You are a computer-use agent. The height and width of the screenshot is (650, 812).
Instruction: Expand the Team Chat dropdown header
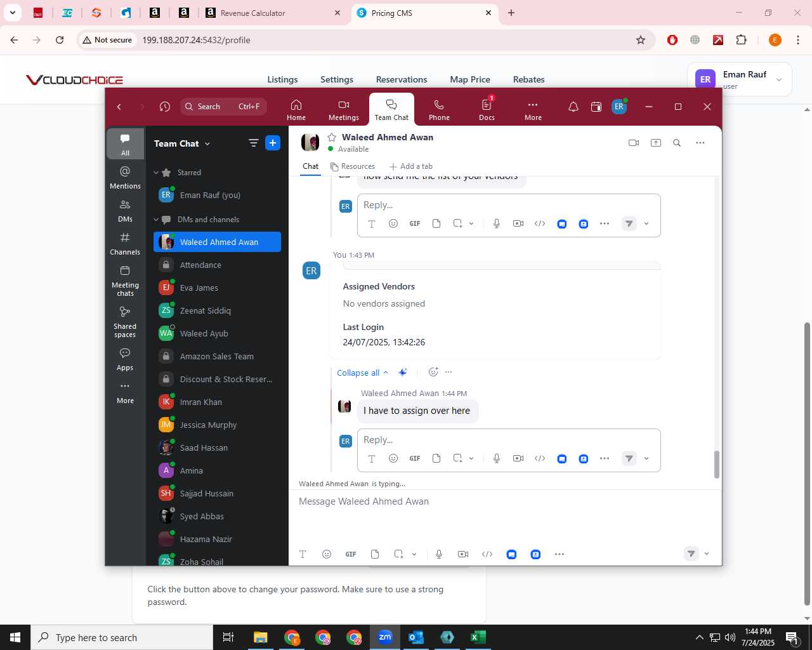tap(182, 143)
